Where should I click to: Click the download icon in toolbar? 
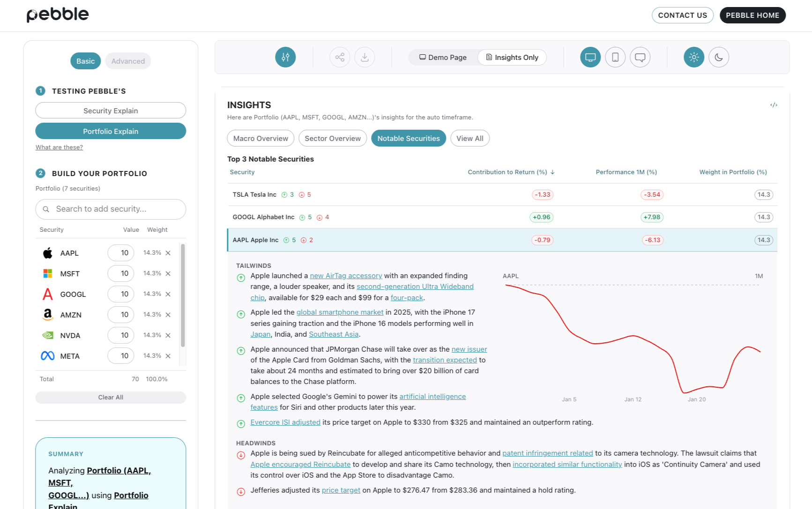tap(365, 57)
